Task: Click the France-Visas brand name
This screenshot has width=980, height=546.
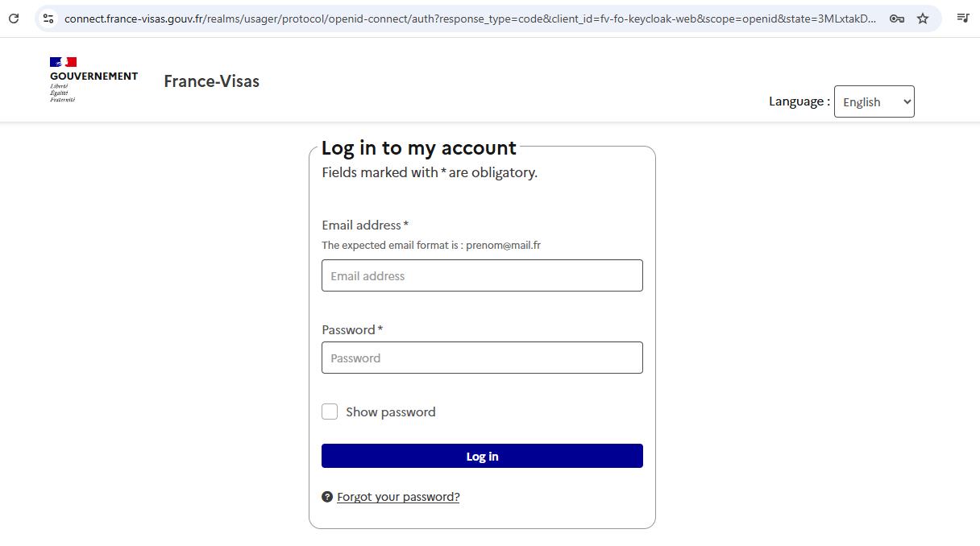Action: point(211,81)
